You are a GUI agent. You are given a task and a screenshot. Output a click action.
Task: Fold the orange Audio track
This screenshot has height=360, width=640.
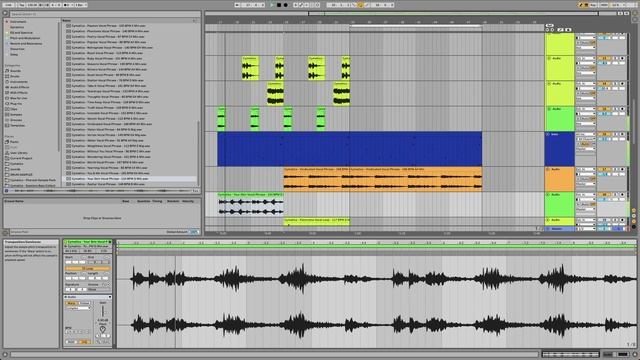(x=548, y=169)
